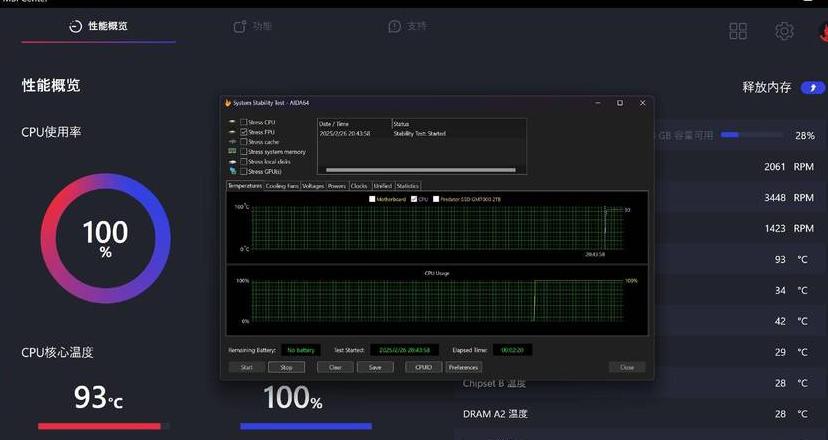Toggle the 释放内存 switch

coord(813,87)
